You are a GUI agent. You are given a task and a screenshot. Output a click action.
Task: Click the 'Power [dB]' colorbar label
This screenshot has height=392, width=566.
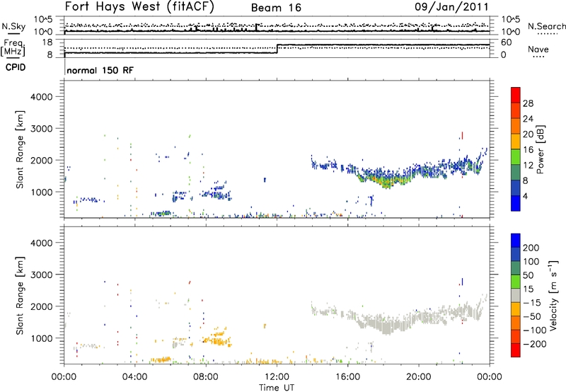[540, 149]
